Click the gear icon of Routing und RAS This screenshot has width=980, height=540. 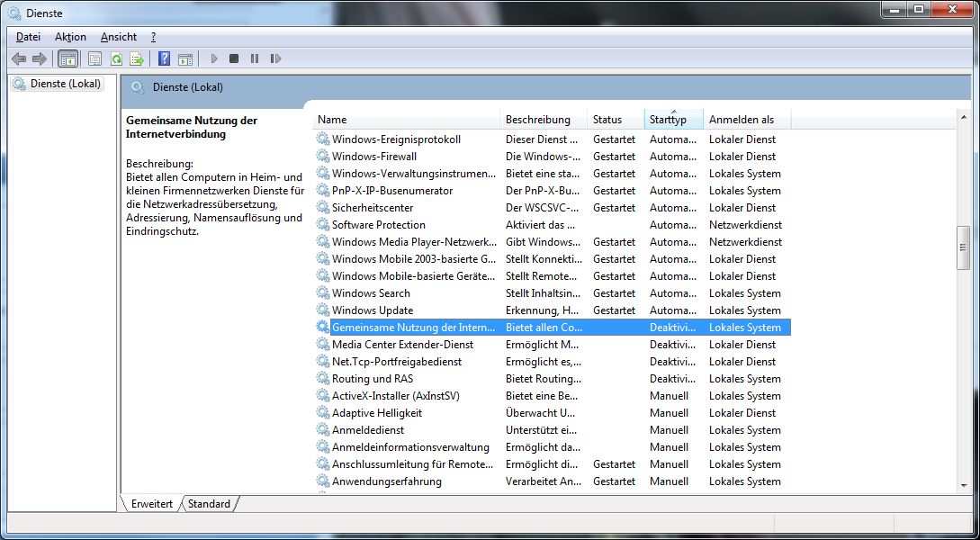point(322,379)
